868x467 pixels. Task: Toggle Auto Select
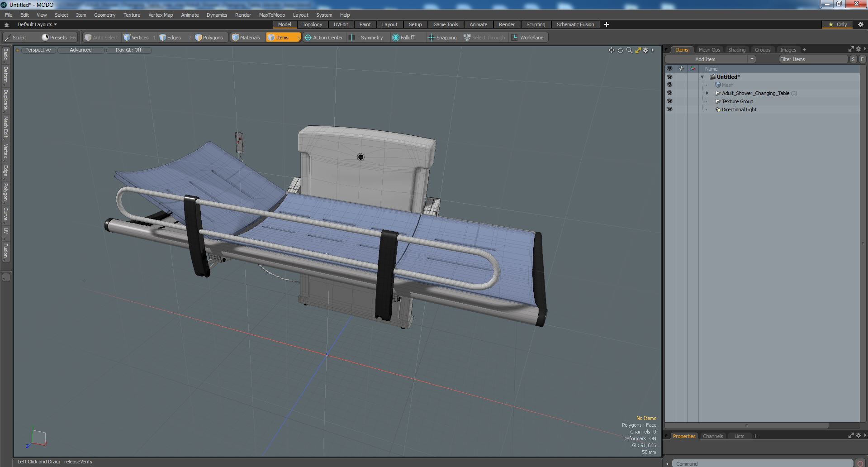tap(101, 38)
